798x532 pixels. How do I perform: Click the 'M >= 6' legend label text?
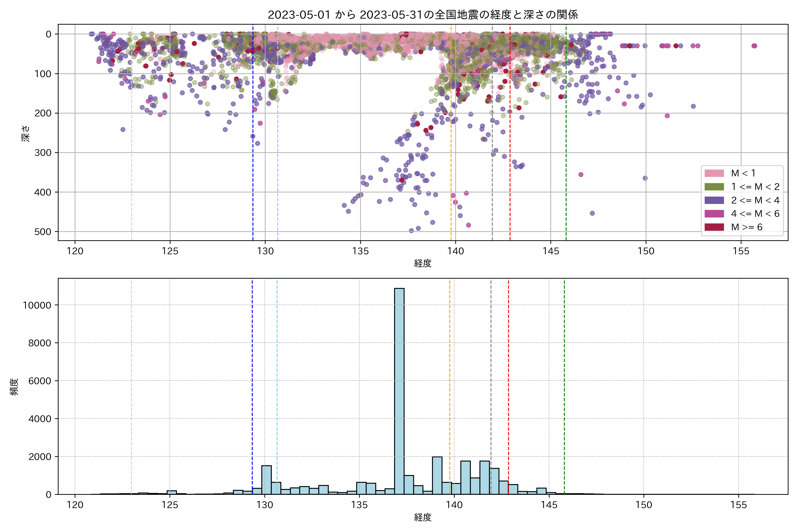click(x=746, y=227)
